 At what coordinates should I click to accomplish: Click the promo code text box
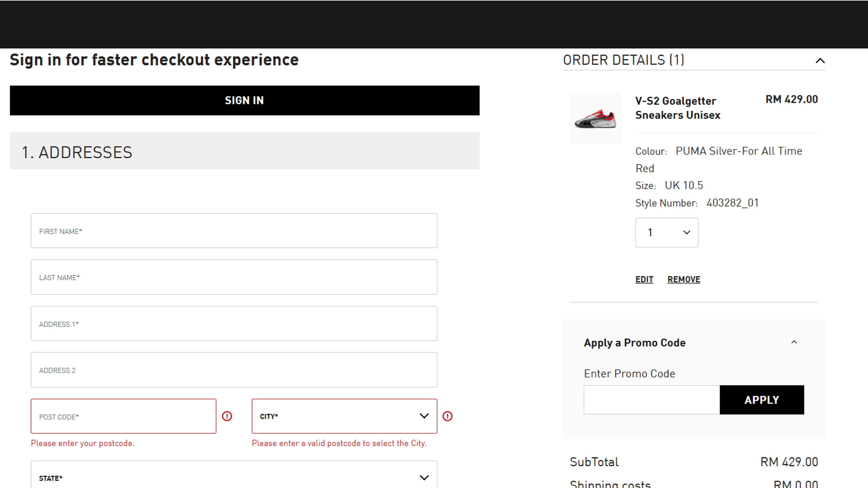point(652,400)
